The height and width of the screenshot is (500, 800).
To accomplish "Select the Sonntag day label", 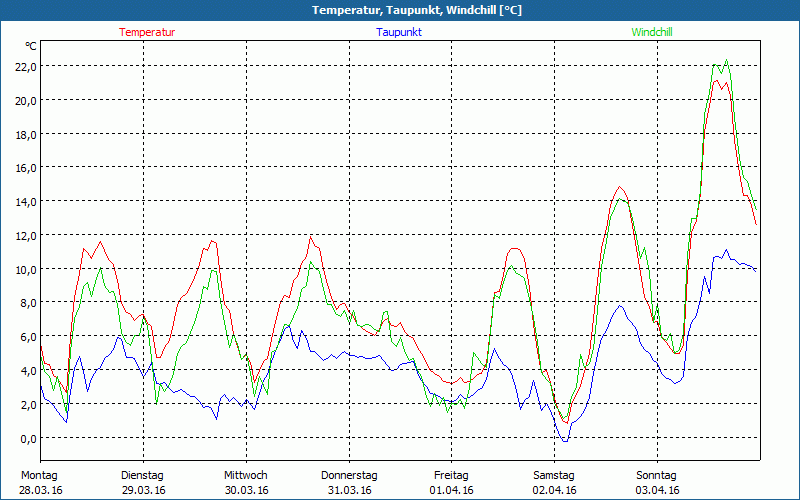I will (x=657, y=475).
